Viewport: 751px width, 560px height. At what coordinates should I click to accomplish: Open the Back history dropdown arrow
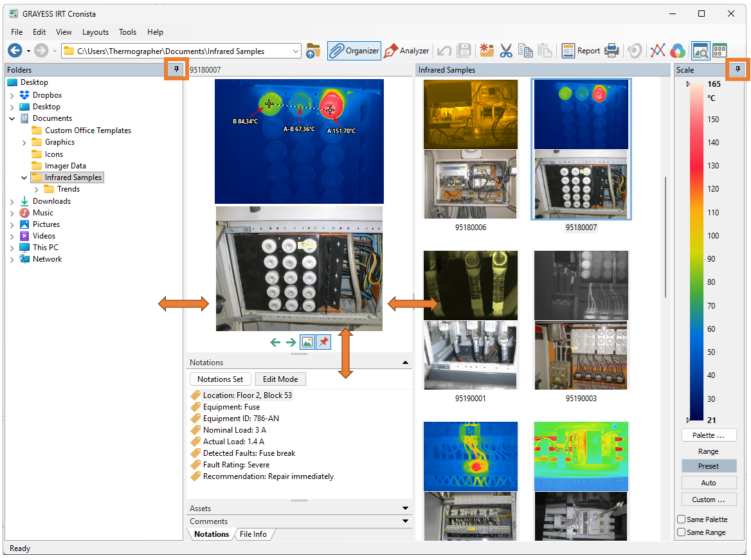pyautogui.click(x=28, y=51)
